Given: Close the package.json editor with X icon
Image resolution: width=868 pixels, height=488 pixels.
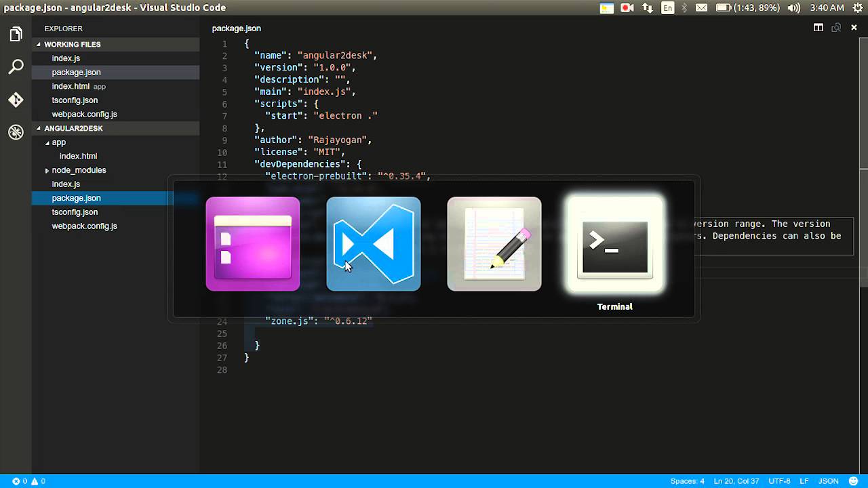Looking at the screenshot, I should point(854,28).
